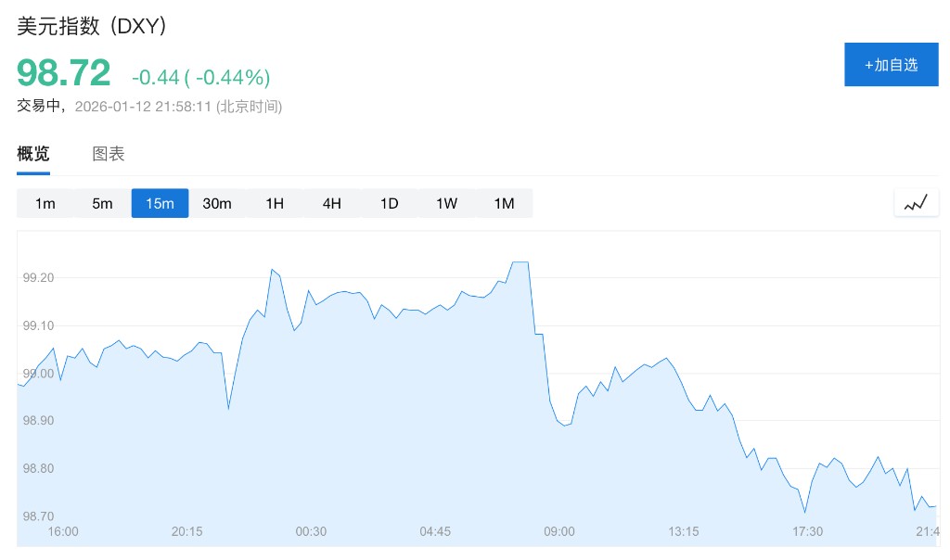Switch chart to 1H interval

click(275, 204)
